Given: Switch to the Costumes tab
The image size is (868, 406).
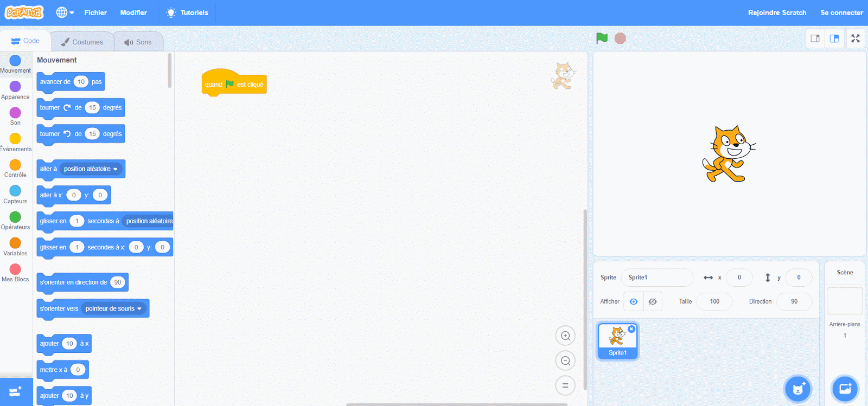Looking at the screenshot, I should pyautogui.click(x=82, y=42).
